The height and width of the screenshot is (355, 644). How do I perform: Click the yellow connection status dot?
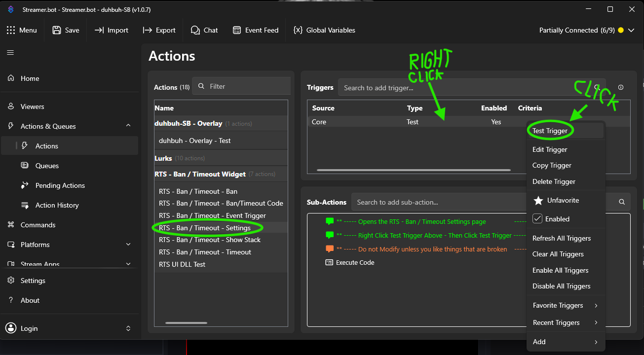click(620, 30)
